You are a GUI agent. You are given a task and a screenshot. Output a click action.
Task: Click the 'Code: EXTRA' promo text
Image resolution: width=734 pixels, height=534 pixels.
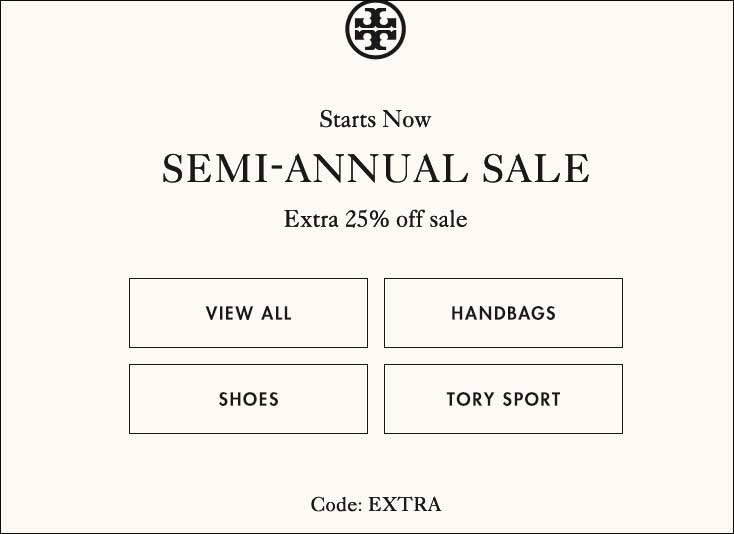point(375,504)
